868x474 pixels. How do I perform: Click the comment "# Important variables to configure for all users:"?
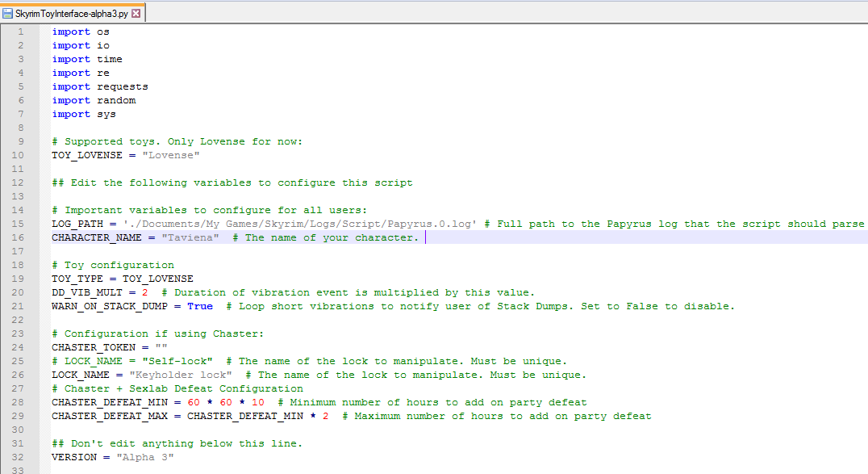click(x=210, y=210)
